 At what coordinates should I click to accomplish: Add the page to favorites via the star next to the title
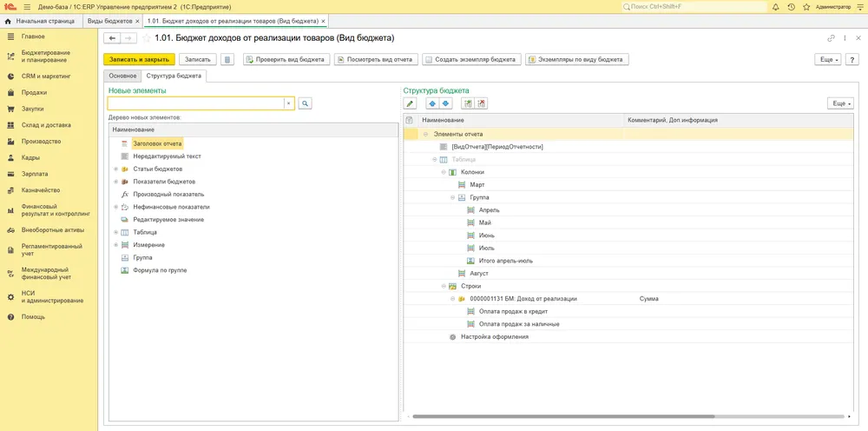[146, 38]
